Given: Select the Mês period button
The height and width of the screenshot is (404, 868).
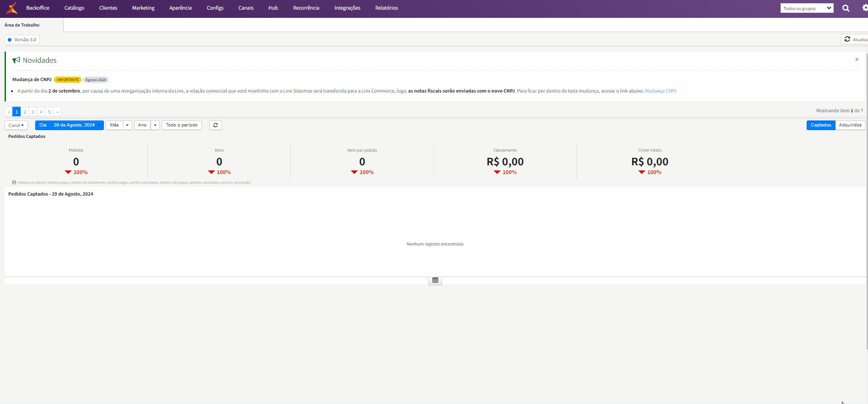Looking at the screenshot, I should [x=114, y=125].
